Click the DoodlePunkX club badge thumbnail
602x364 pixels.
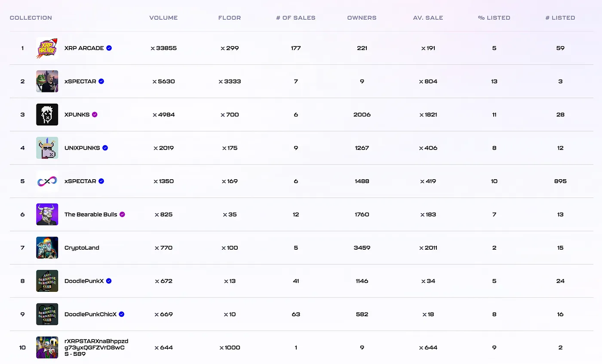[x=47, y=281]
